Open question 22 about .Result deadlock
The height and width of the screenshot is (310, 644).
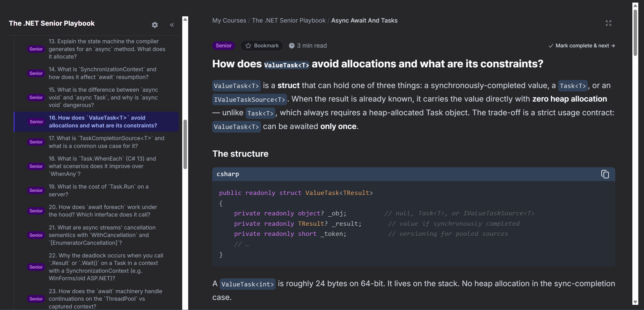click(96, 267)
